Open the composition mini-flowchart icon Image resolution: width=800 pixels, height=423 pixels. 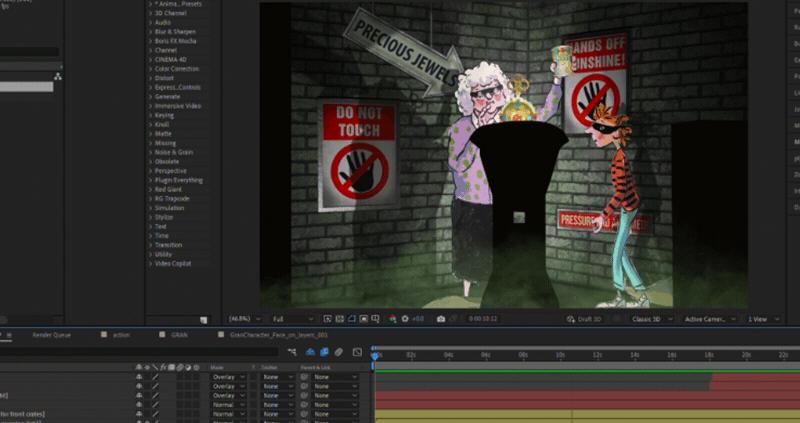pyautogui.click(x=291, y=353)
